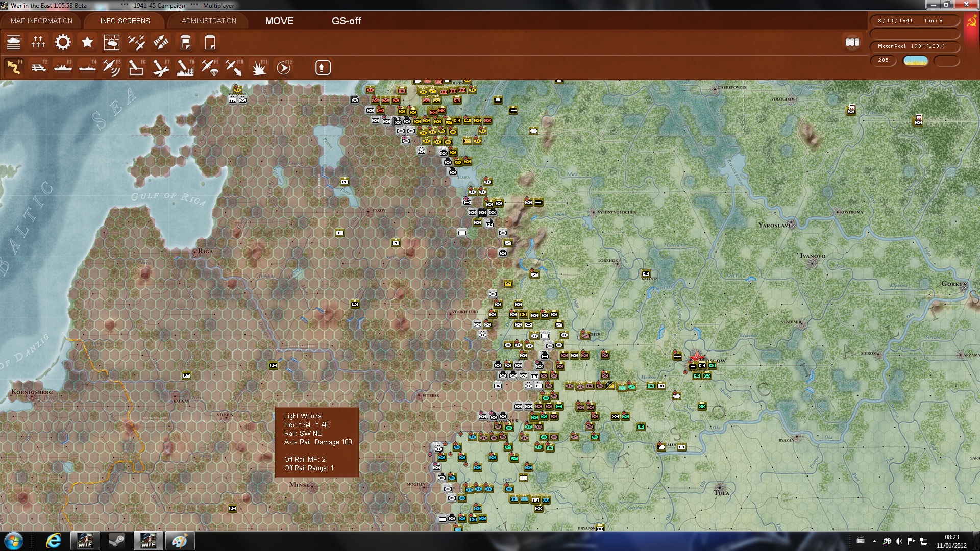Click the Minsk city label on map

[x=300, y=485]
